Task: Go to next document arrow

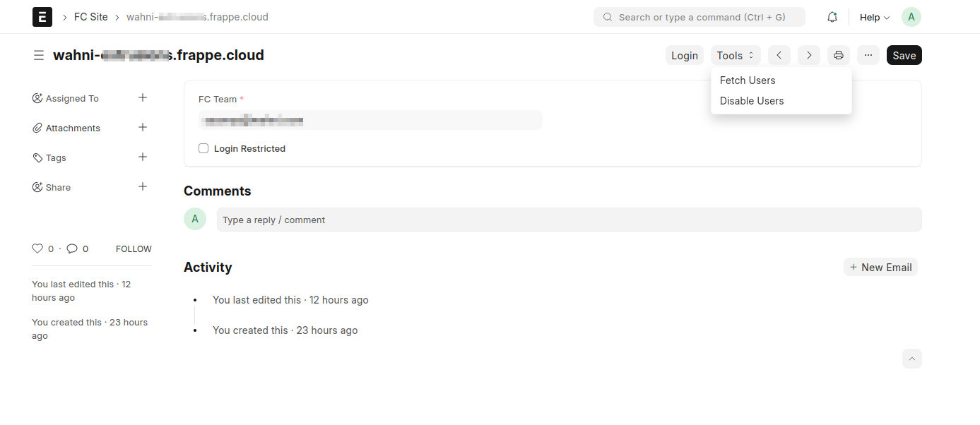Action: point(809,55)
